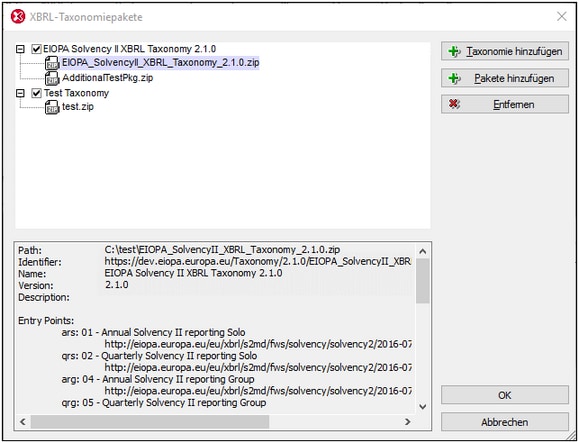Confirm the dialog with OK

[x=505, y=395]
